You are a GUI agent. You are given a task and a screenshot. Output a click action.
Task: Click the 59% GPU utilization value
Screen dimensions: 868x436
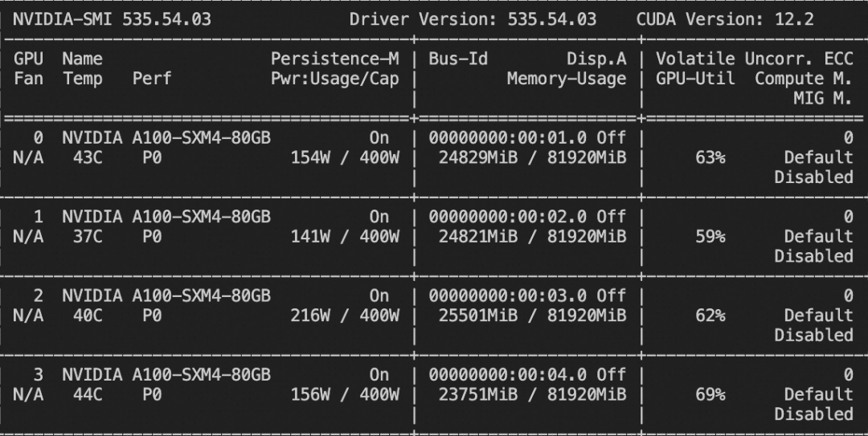click(x=710, y=236)
